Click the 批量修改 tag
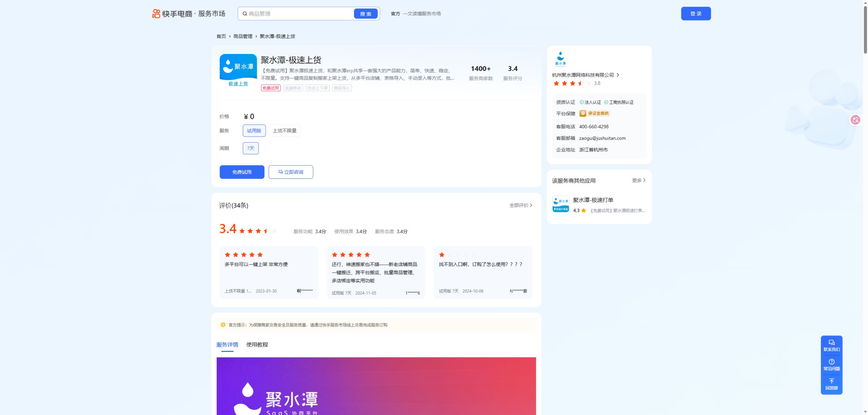 293,88
